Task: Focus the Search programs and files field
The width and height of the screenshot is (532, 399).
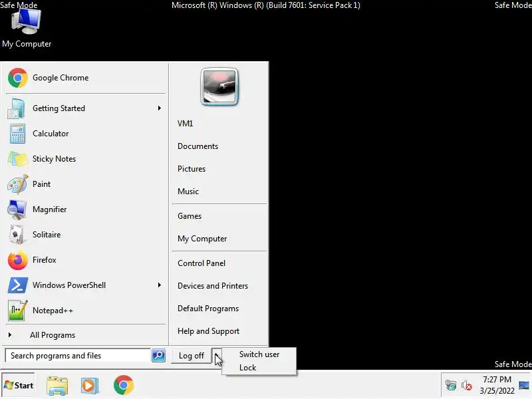Action: [x=78, y=356]
